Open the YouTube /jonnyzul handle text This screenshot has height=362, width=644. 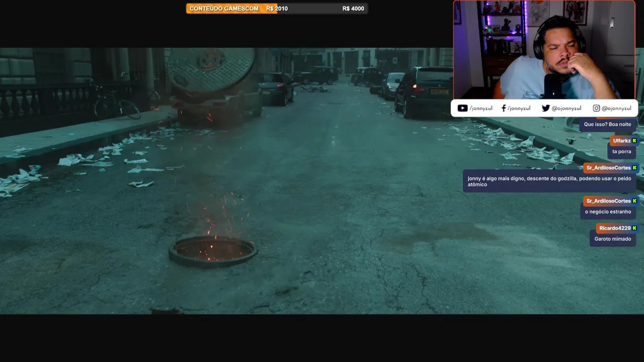pos(481,109)
